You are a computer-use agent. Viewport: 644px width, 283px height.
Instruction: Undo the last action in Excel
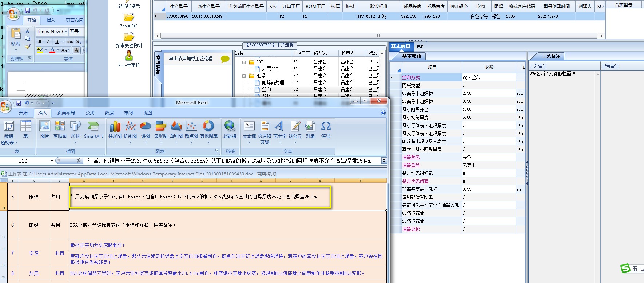pos(27,103)
